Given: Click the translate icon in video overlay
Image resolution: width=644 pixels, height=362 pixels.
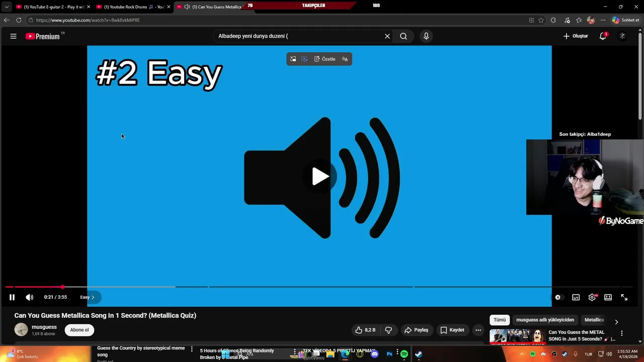Looking at the screenshot, I should [x=345, y=59].
